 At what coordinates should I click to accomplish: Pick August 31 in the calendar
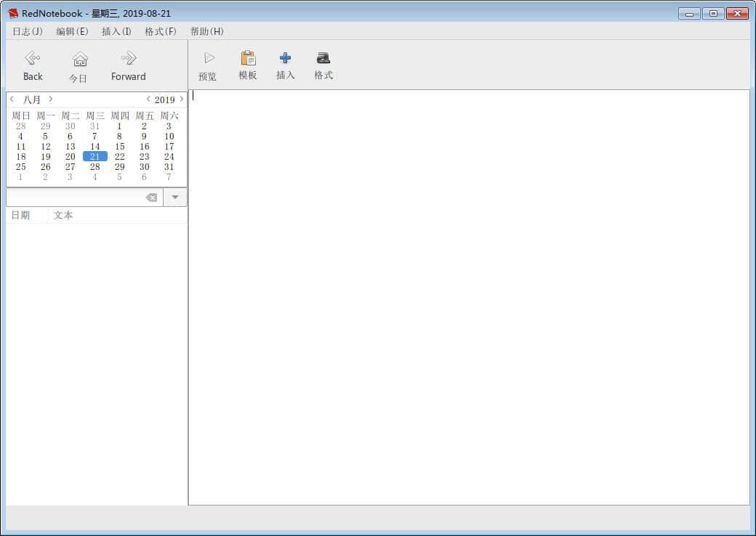click(169, 167)
